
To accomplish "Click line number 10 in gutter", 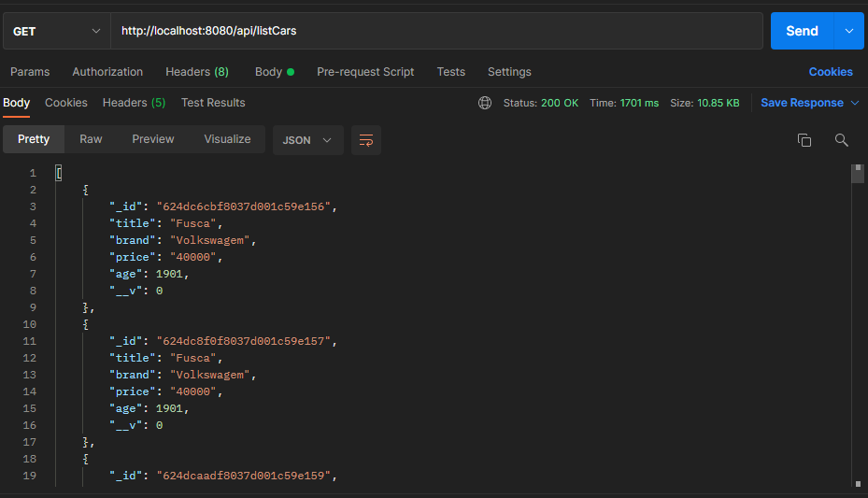I will (x=30, y=324).
